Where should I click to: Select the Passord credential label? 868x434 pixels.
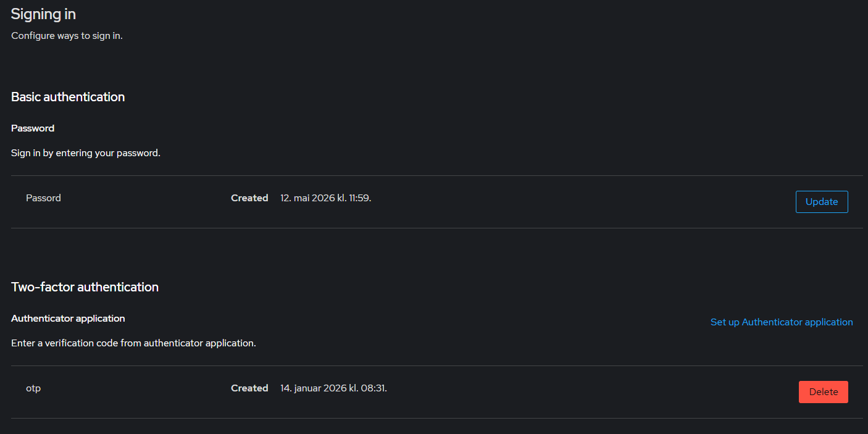43,198
